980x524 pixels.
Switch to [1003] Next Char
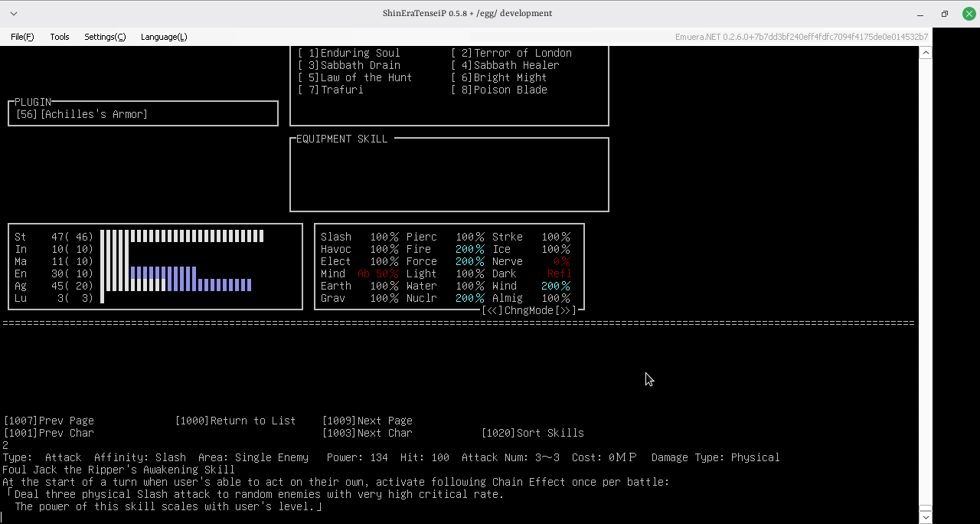coord(367,433)
